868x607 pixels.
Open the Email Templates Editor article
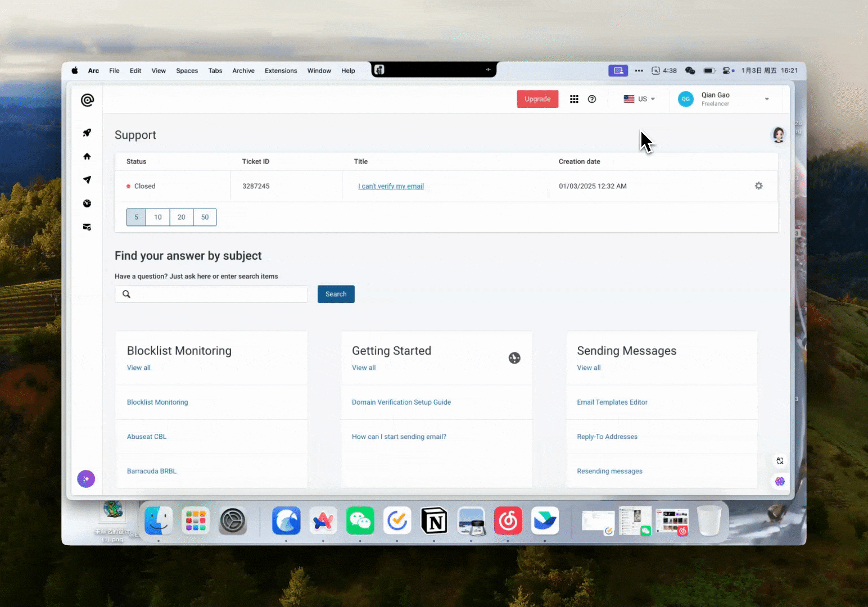point(612,402)
